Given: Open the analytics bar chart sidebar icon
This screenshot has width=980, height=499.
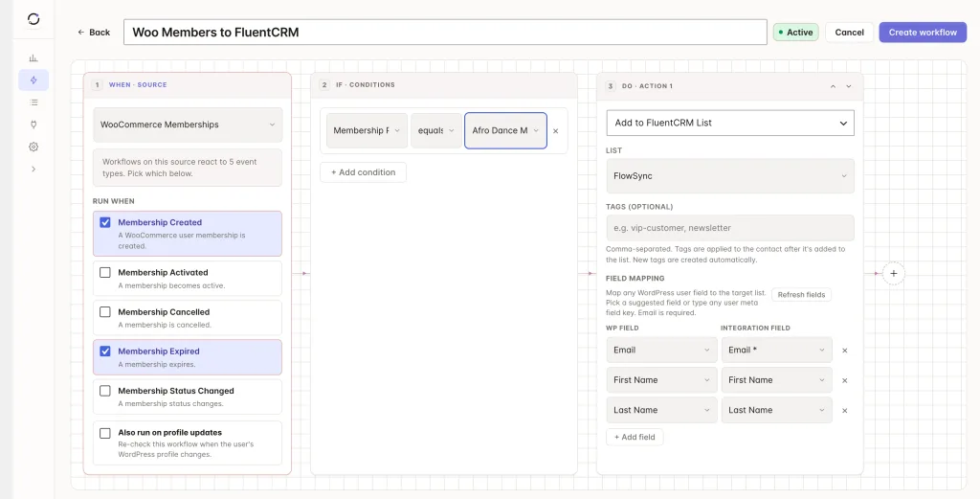Looking at the screenshot, I should [33, 58].
